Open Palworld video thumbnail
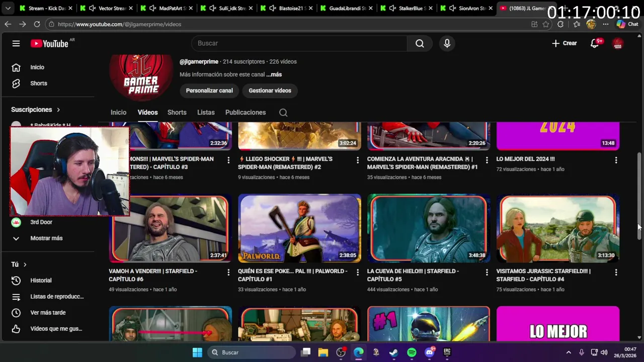This screenshot has height=362, width=644. [x=299, y=228]
